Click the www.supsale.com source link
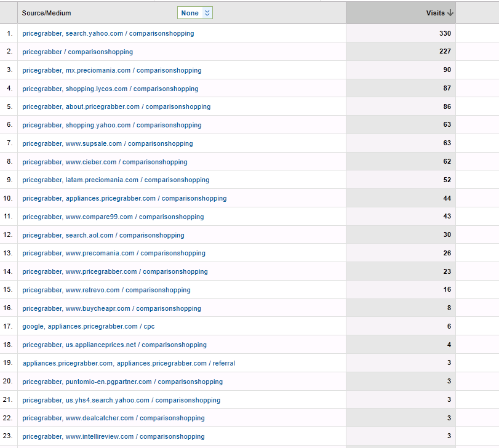This screenshot has width=499, height=448. [108, 143]
